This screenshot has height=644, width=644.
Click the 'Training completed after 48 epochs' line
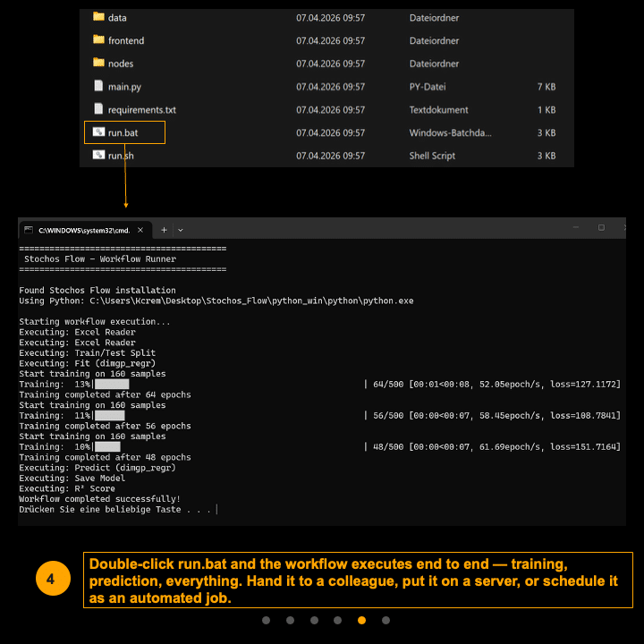105,457
